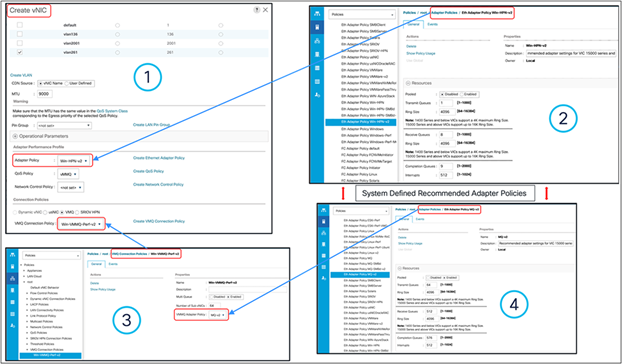622x364 pixels.
Task: Open LAN sidebar icon in MQ-v2 window
Action: pos(323,233)
